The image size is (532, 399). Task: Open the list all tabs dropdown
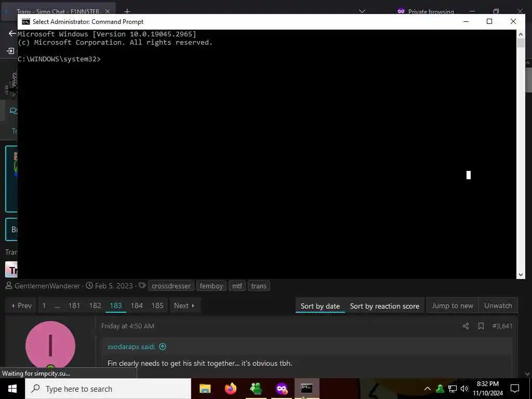click(362, 11)
